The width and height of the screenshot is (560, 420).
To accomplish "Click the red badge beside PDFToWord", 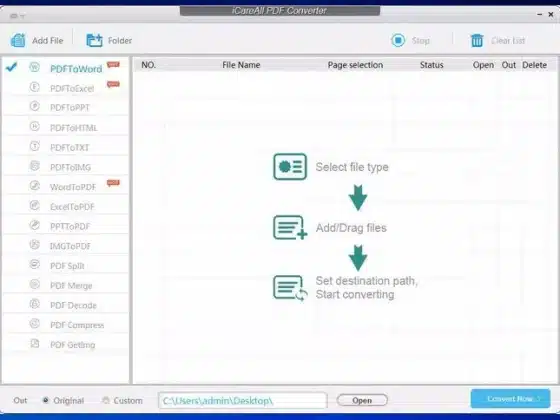I will pyautogui.click(x=113, y=65).
